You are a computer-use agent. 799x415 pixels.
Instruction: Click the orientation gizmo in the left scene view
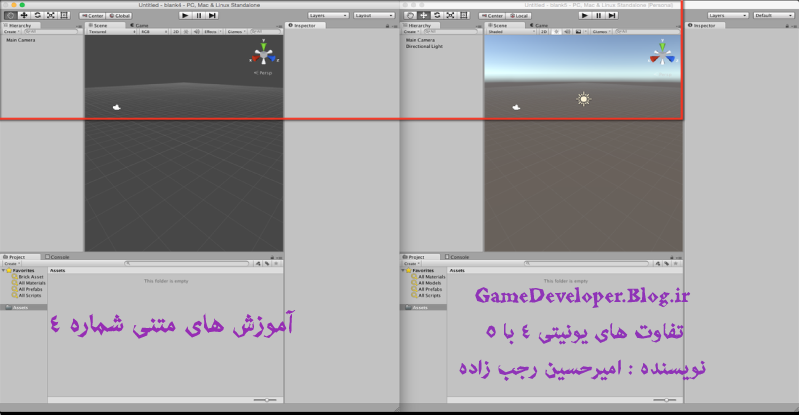tap(264, 54)
